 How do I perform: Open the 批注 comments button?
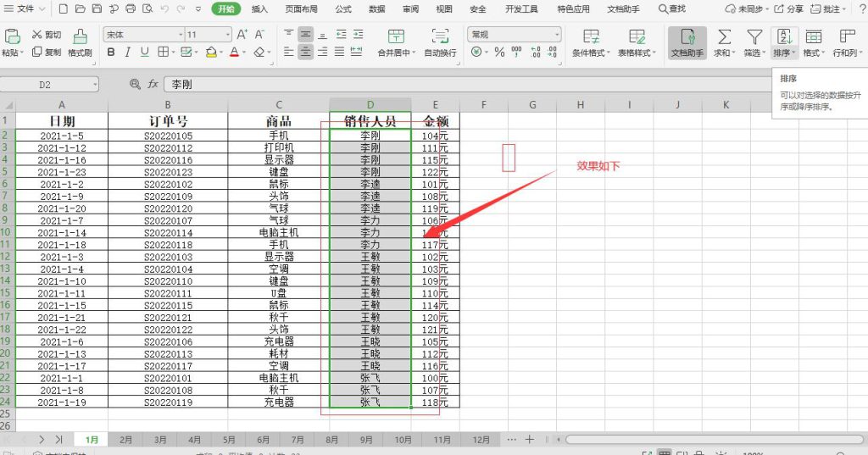pos(827,8)
